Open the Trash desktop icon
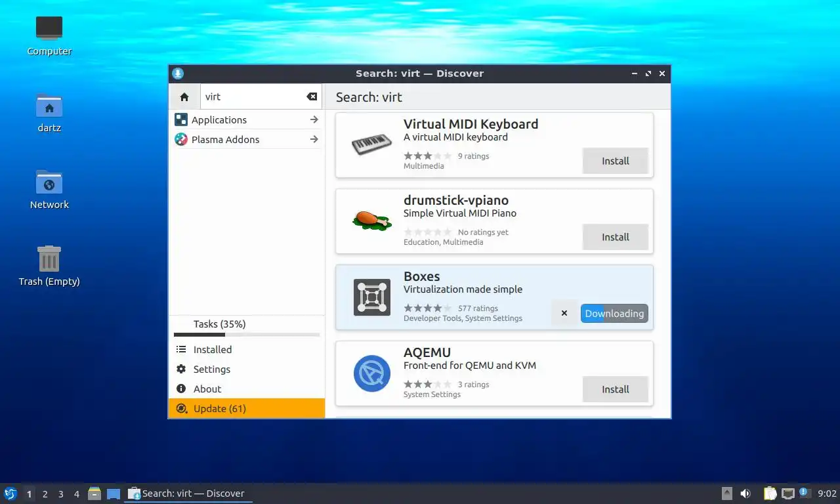The image size is (840, 504). (x=49, y=259)
